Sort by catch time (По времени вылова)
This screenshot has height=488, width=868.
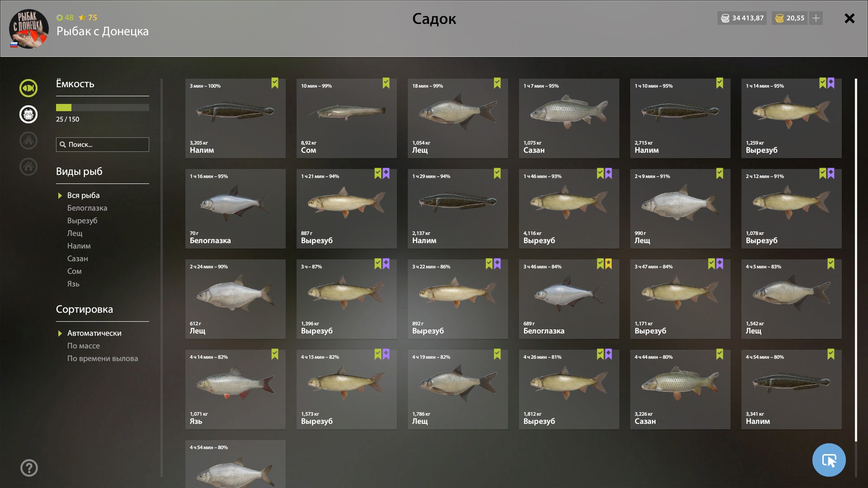point(103,358)
